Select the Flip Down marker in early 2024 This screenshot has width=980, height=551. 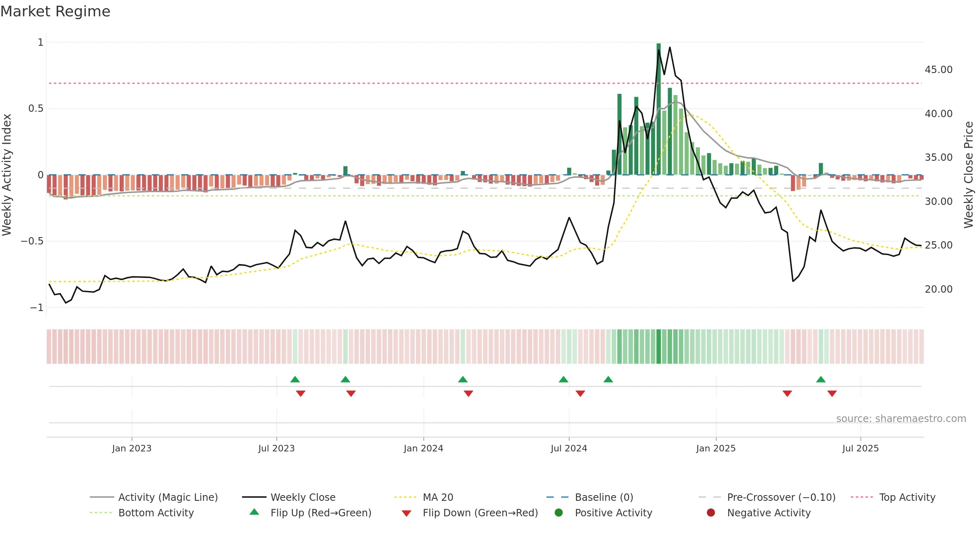pyautogui.click(x=468, y=393)
